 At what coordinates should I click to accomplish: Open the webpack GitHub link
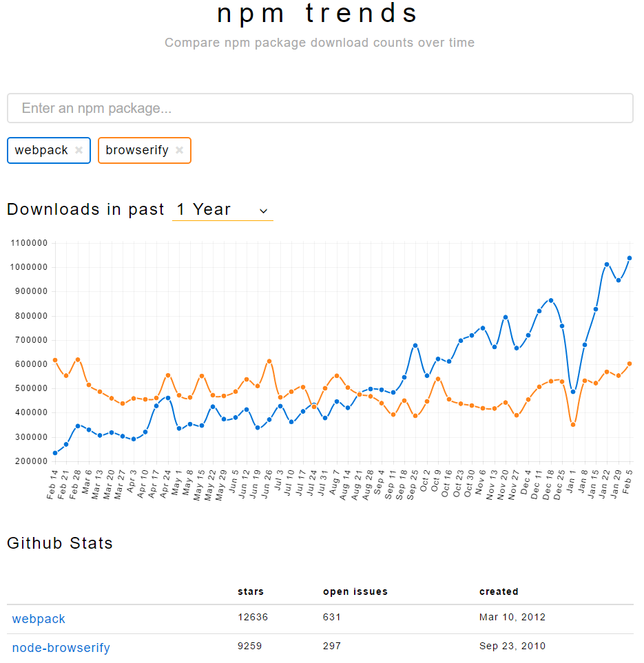(x=39, y=619)
